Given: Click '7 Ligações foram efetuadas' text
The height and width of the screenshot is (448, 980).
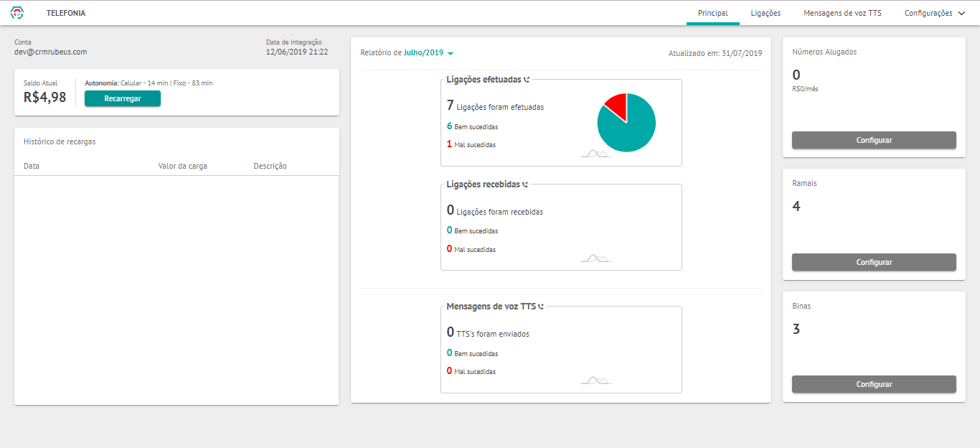Looking at the screenshot, I should (x=495, y=106).
